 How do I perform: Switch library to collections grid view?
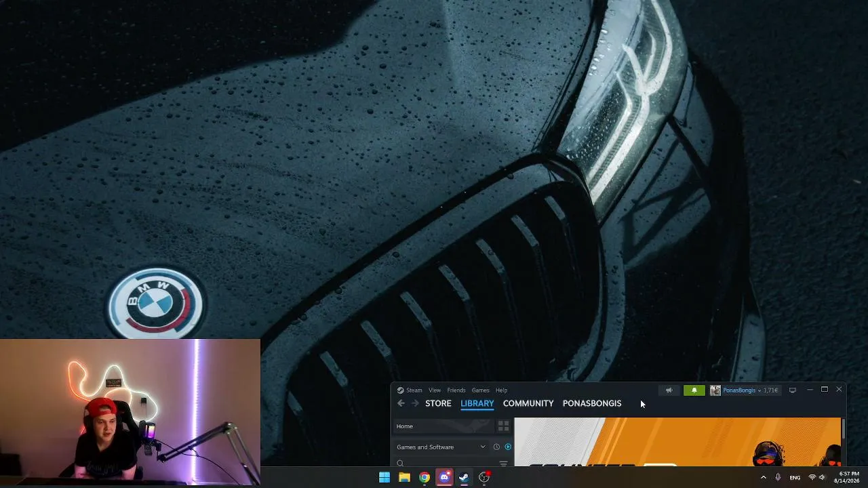(503, 426)
